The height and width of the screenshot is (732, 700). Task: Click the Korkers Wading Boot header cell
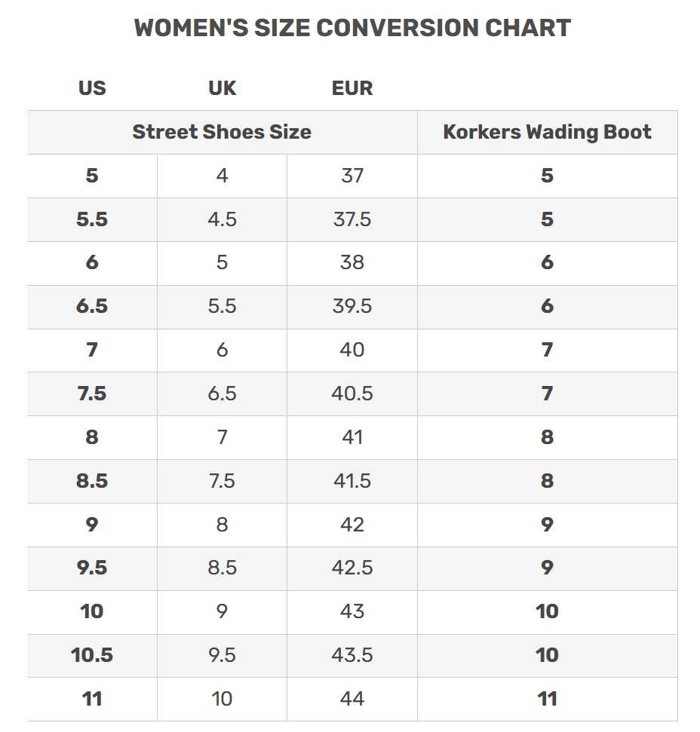click(x=547, y=132)
